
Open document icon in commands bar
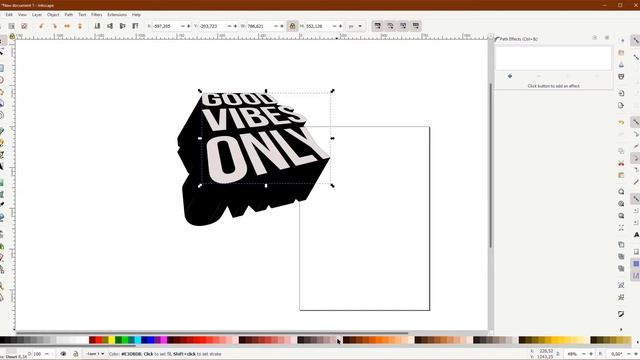pyautogui.click(x=621, y=53)
